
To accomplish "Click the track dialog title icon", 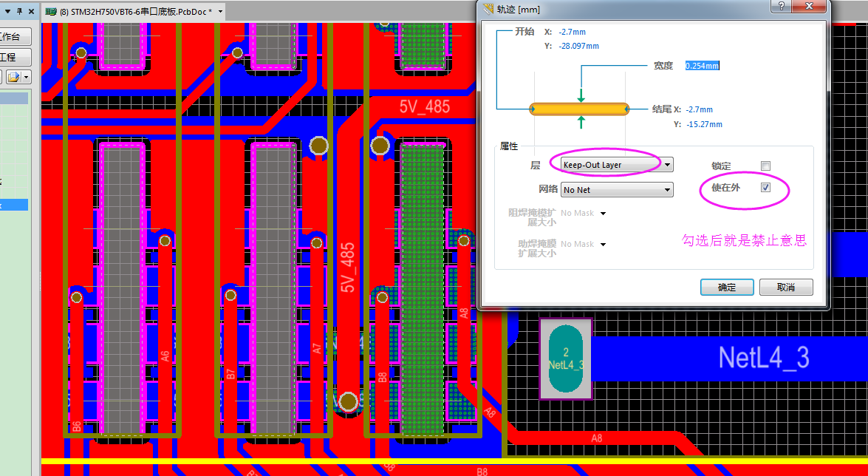I will pos(488,9).
